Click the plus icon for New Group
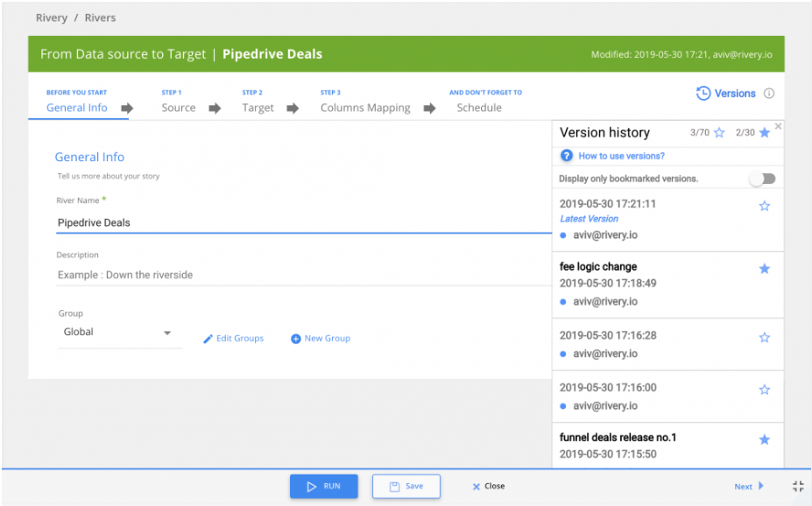 coord(296,339)
